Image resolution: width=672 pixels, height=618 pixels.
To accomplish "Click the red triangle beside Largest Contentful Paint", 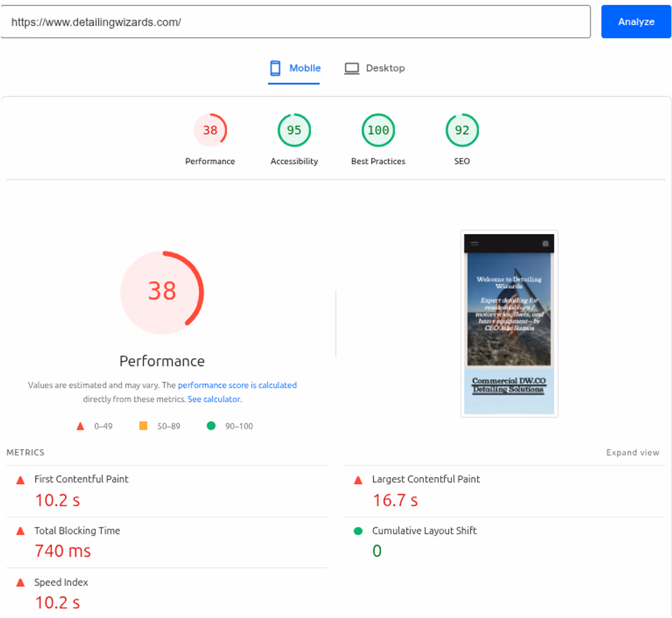I will click(x=358, y=480).
